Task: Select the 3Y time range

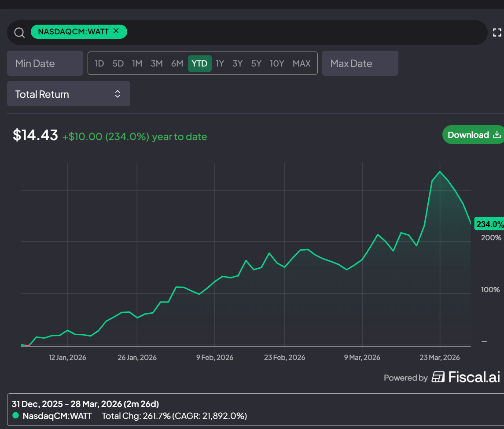Action: pyautogui.click(x=237, y=63)
